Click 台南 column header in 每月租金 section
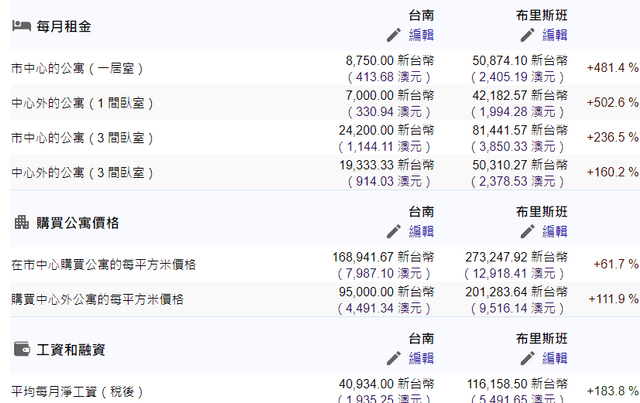This screenshot has height=403, width=640. click(421, 16)
